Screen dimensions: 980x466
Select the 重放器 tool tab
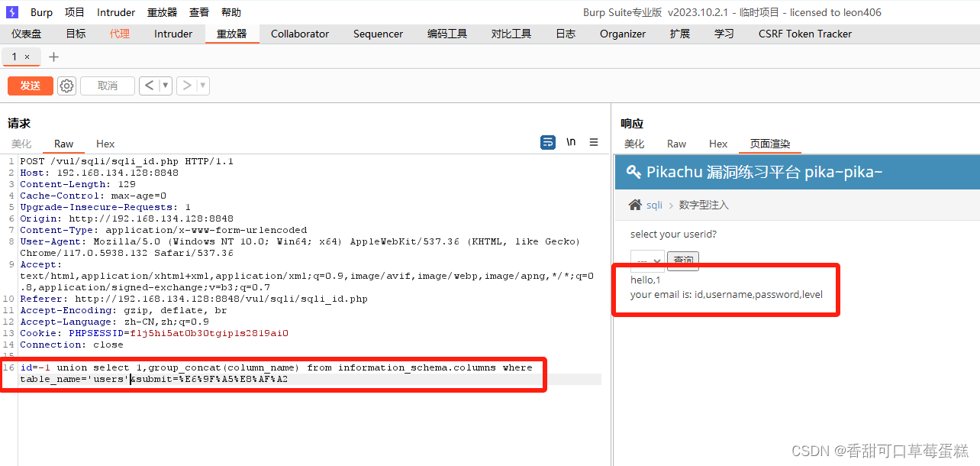(232, 34)
